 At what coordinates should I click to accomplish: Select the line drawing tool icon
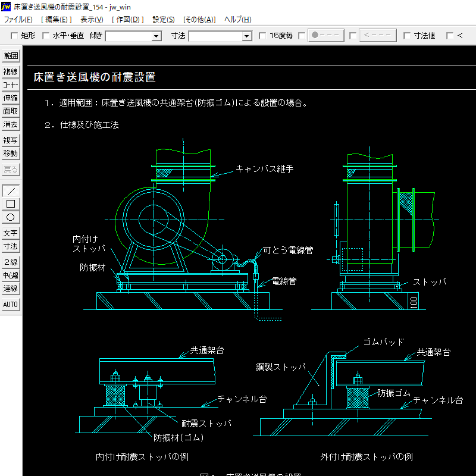11,191
